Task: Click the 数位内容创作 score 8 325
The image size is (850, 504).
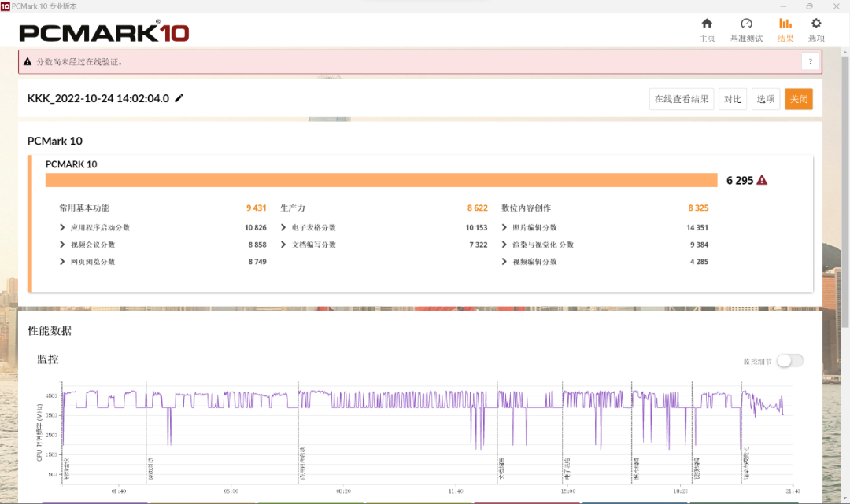Action: click(x=698, y=208)
